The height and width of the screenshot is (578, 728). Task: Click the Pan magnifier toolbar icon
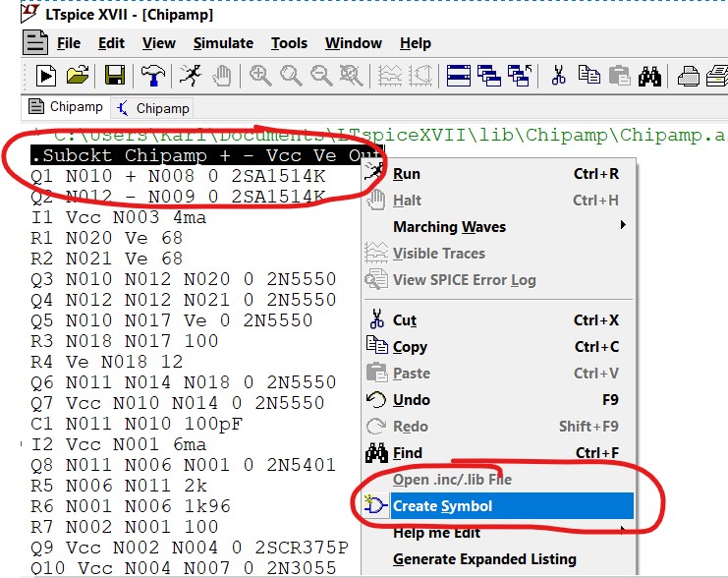pos(291,76)
